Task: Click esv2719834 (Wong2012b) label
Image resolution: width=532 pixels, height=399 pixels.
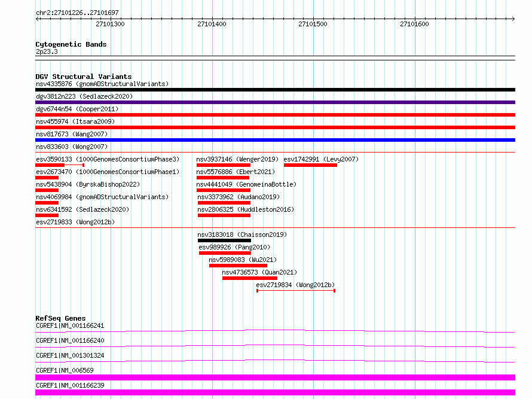Action: [295, 285]
